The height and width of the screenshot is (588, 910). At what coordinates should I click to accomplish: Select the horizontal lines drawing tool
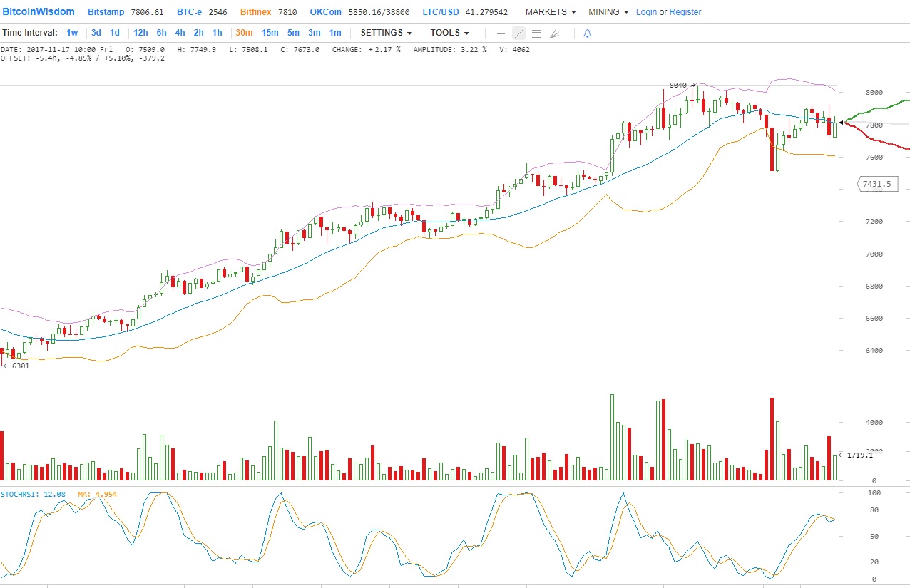(536, 33)
